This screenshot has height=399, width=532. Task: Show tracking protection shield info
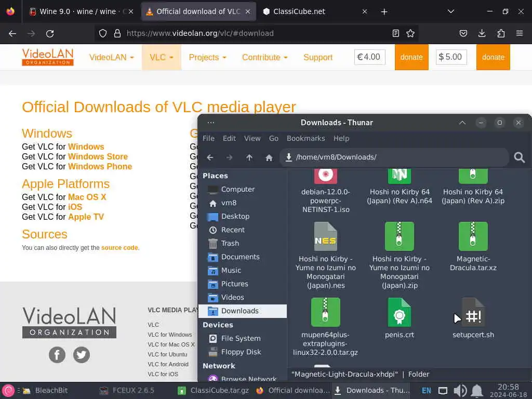coord(103,33)
